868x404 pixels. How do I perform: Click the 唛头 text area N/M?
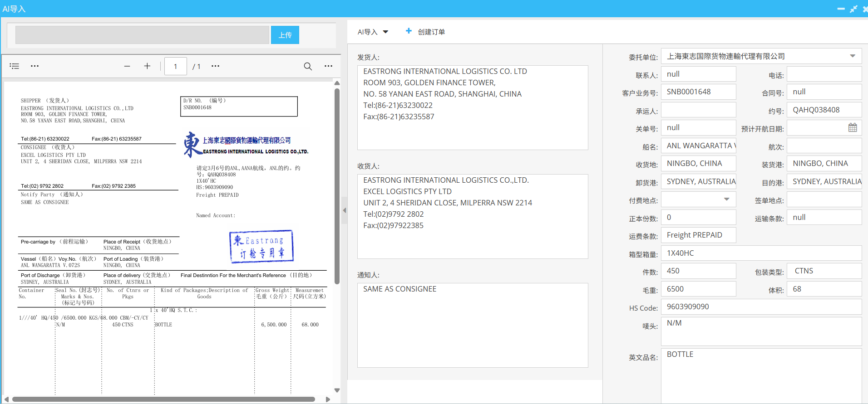point(761,331)
